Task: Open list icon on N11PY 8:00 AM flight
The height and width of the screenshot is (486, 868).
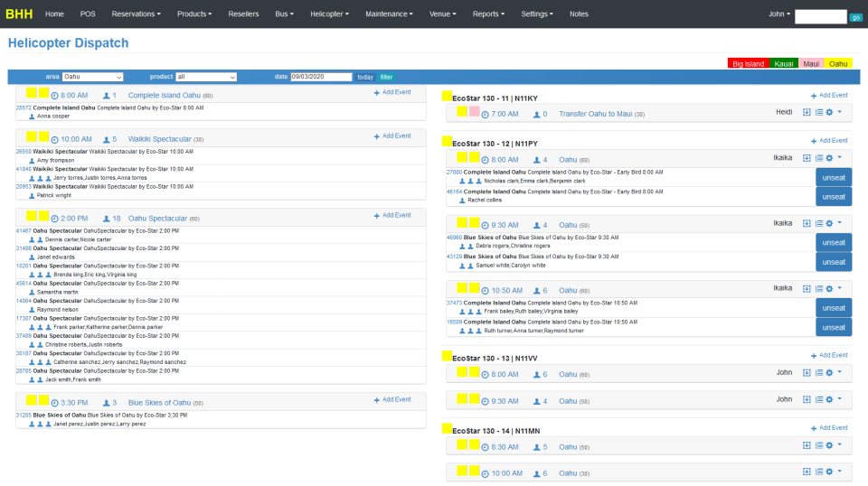Action: click(x=819, y=158)
